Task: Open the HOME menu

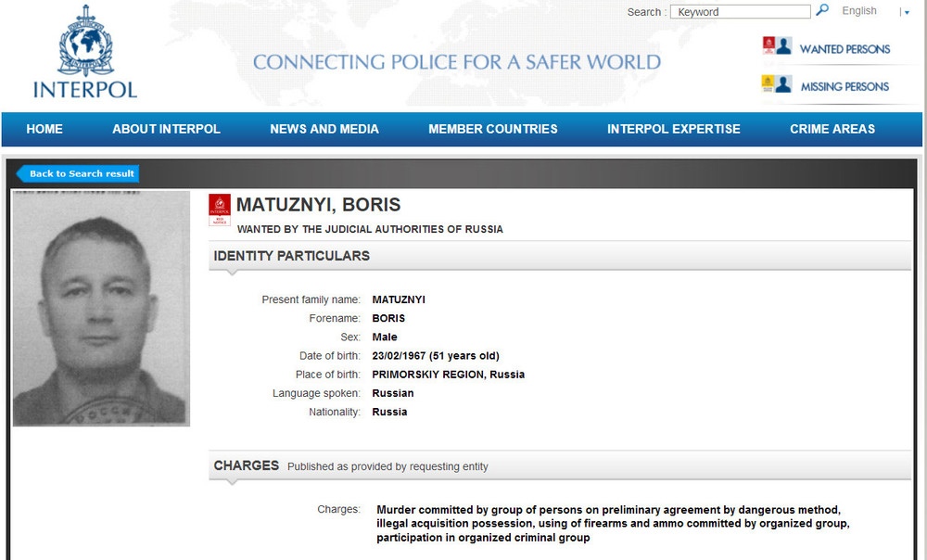Action: (44, 129)
